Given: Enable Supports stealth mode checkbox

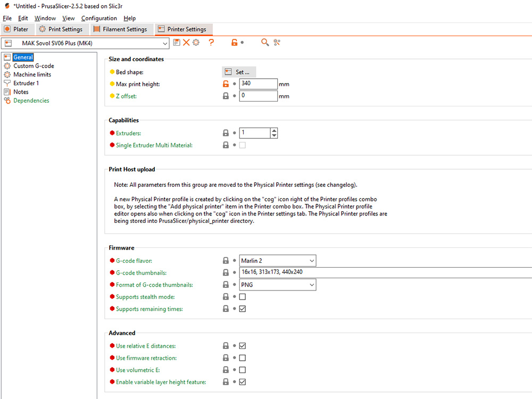Looking at the screenshot, I should click(242, 297).
